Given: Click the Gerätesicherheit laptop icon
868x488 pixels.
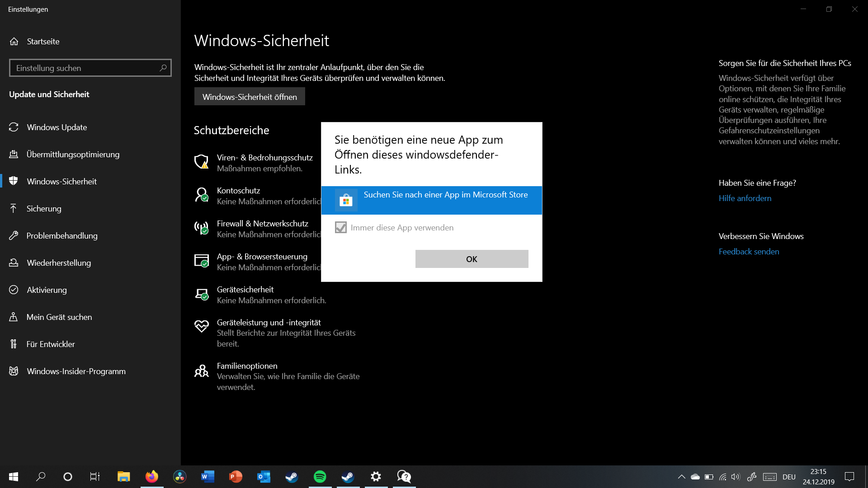Looking at the screenshot, I should coord(202,294).
